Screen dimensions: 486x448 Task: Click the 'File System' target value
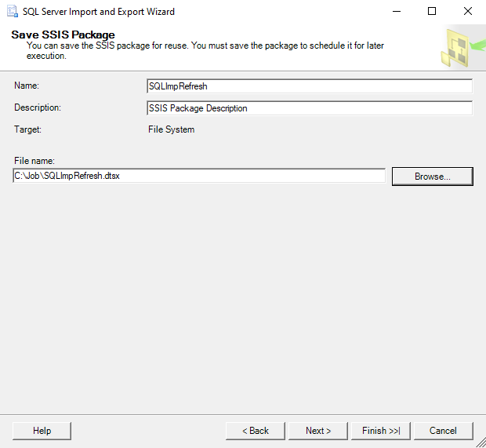[172, 129]
